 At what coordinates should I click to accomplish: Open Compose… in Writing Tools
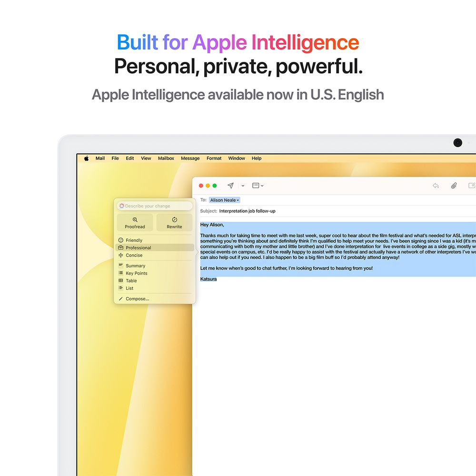(x=137, y=299)
